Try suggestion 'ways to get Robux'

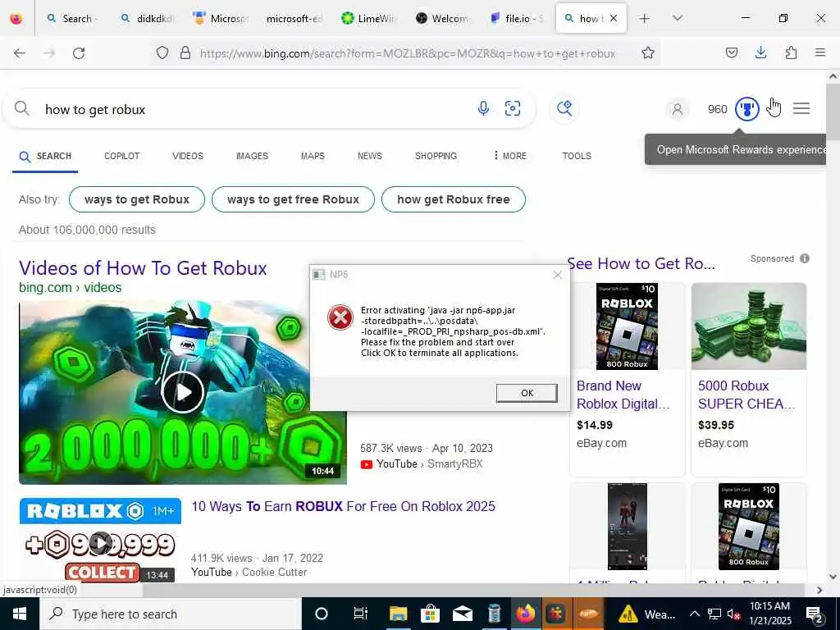pyautogui.click(x=137, y=199)
